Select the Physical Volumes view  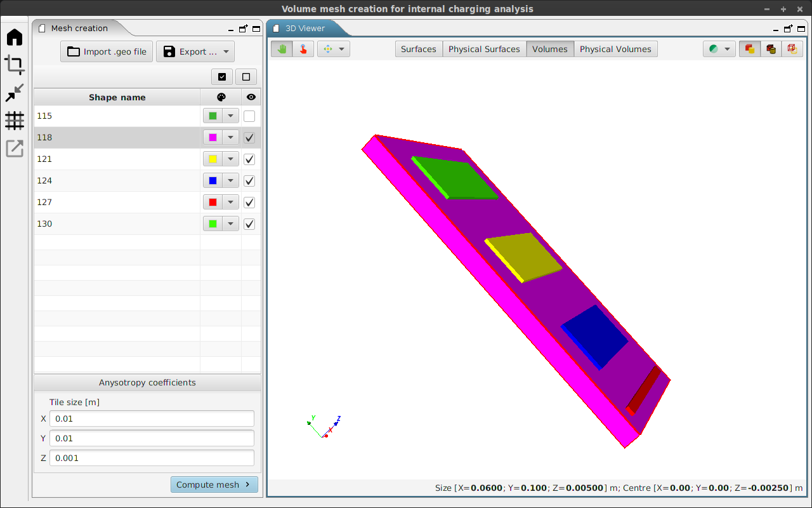615,49
